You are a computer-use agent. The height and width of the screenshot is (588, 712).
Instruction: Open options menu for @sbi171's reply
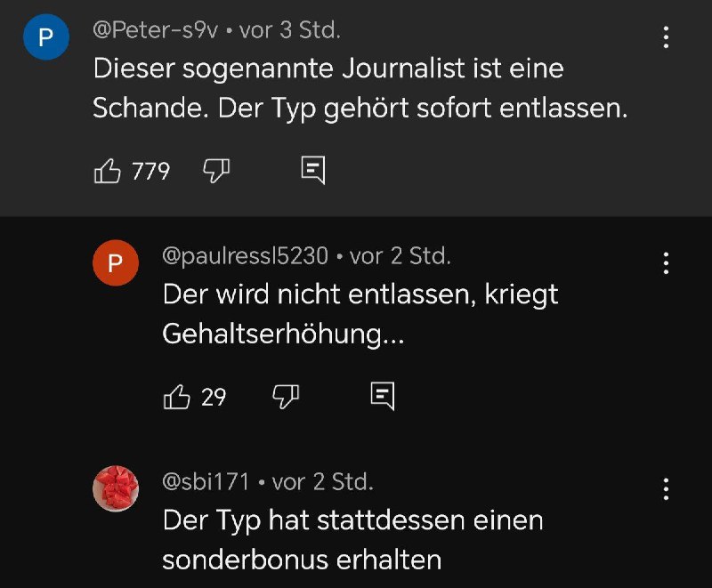pyautogui.click(x=666, y=488)
